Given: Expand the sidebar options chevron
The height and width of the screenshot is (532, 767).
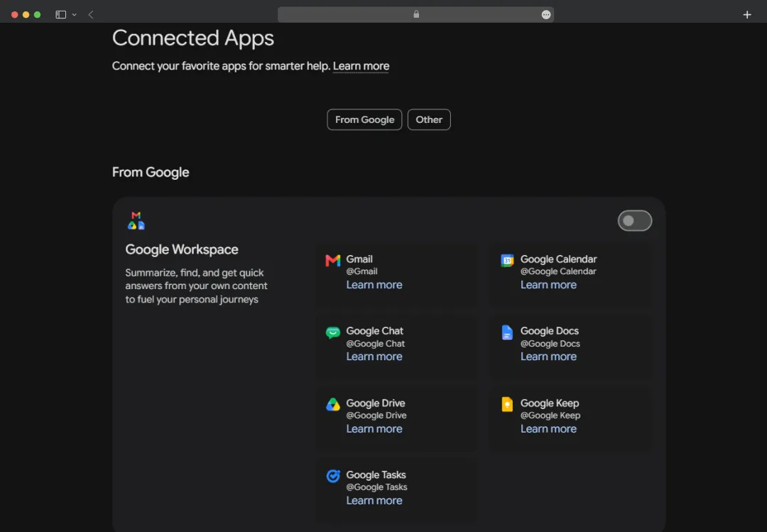Looking at the screenshot, I should click(x=75, y=15).
